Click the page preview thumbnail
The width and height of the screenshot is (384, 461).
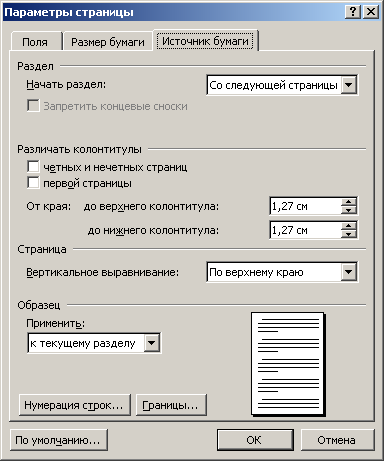coord(288,364)
